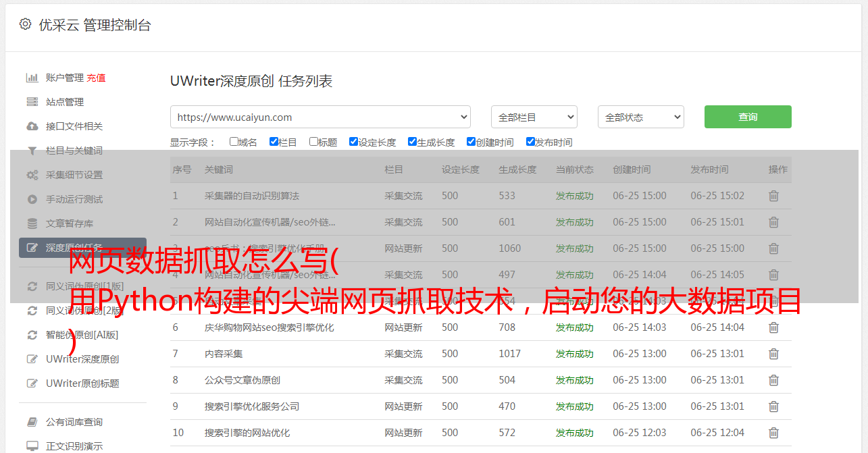
Task: Click the 1017 generated length value
Action: click(x=510, y=354)
